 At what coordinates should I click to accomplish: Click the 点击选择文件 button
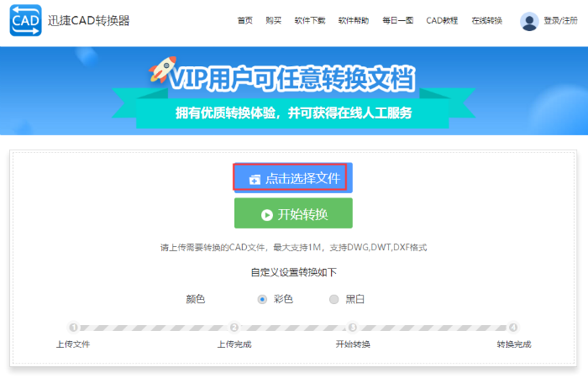pyautogui.click(x=293, y=178)
